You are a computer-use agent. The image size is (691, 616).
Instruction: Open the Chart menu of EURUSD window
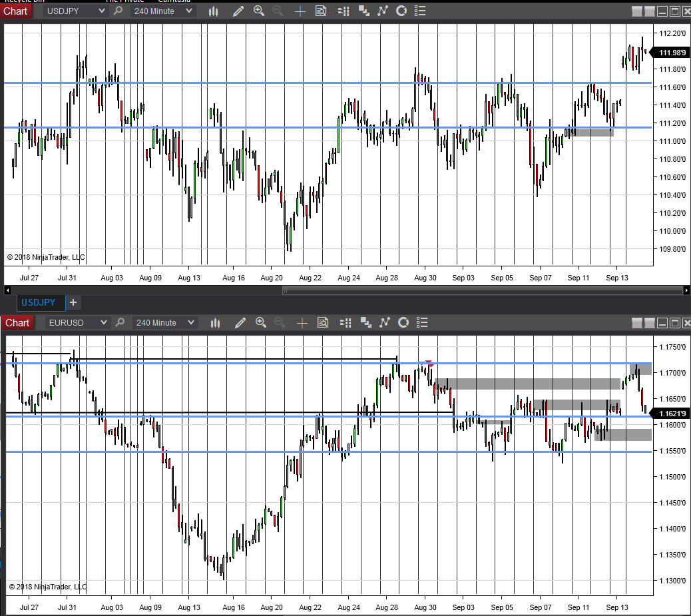click(x=17, y=323)
